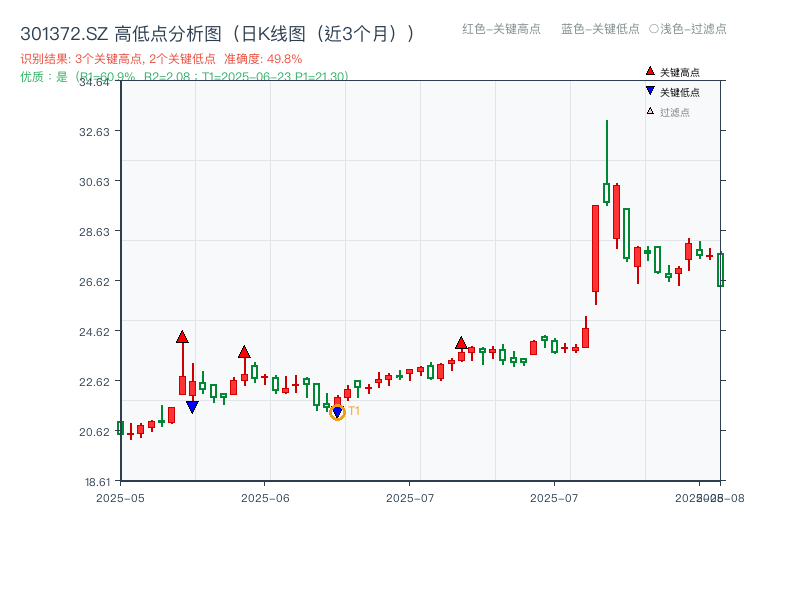The height and width of the screenshot is (600, 800).
Task: Click the red triangle marker above the mid-May peak
Action: [x=182, y=337]
